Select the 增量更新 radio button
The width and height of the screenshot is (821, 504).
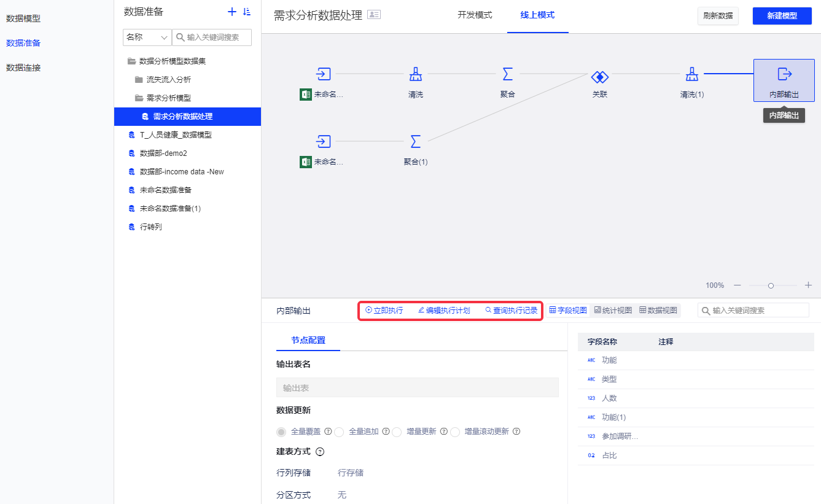397,432
